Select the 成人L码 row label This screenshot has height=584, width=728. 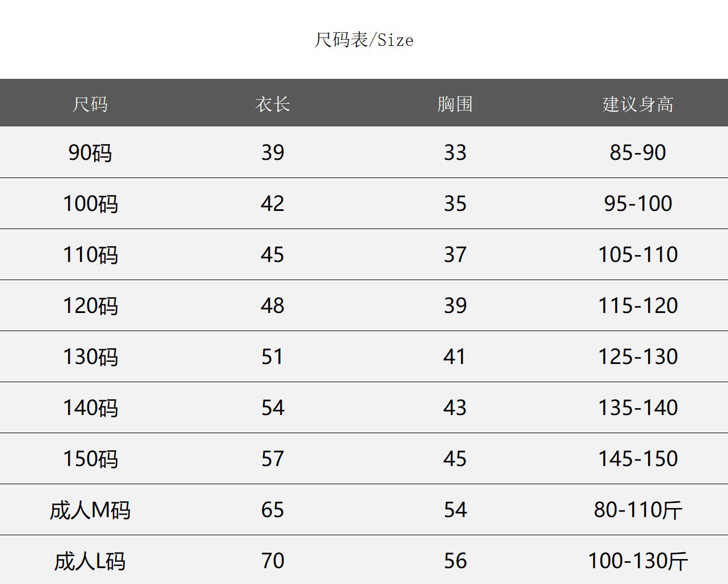[90, 561]
